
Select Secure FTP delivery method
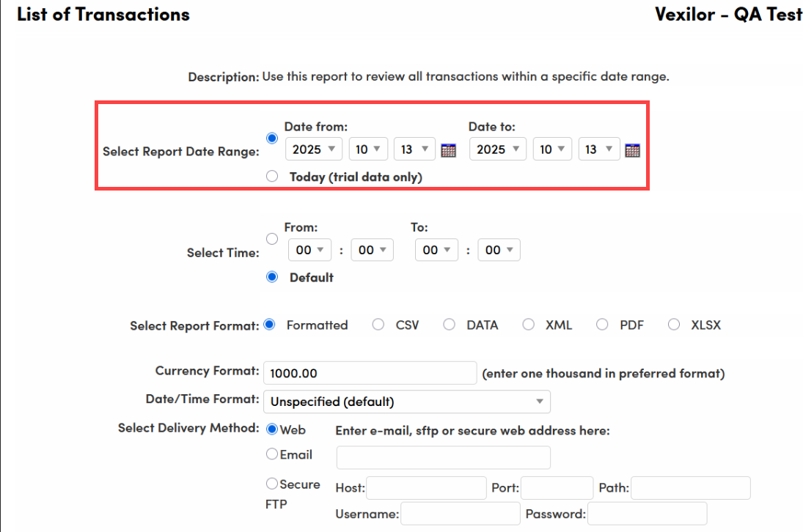click(272, 484)
